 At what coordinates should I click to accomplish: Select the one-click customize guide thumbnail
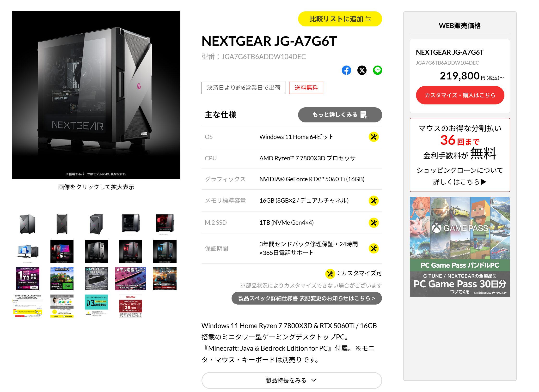click(x=28, y=306)
